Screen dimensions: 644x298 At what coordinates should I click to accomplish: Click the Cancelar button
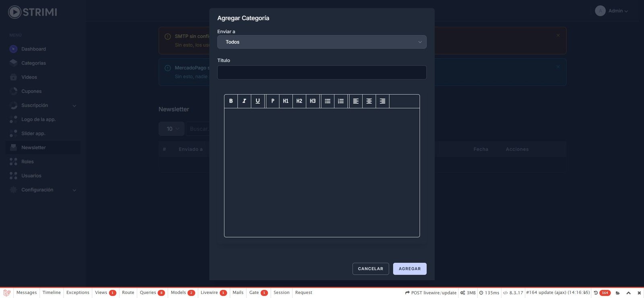click(371, 269)
